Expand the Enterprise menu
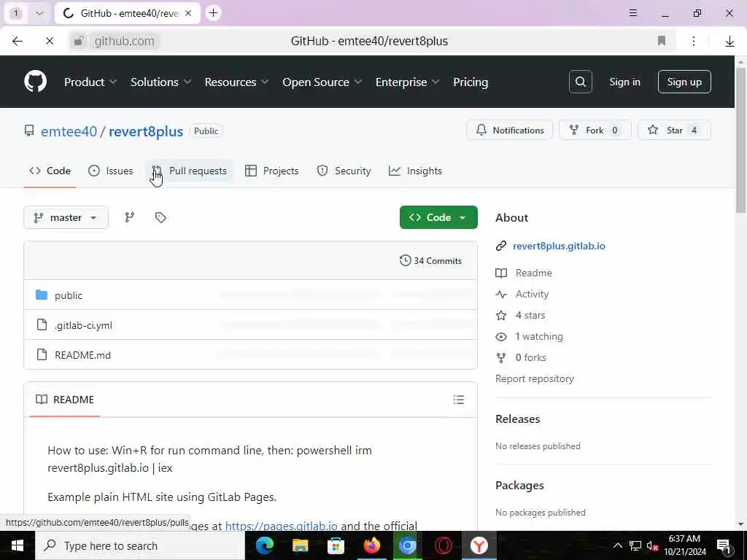Image resolution: width=747 pixels, height=560 pixels. click(407, 82)
